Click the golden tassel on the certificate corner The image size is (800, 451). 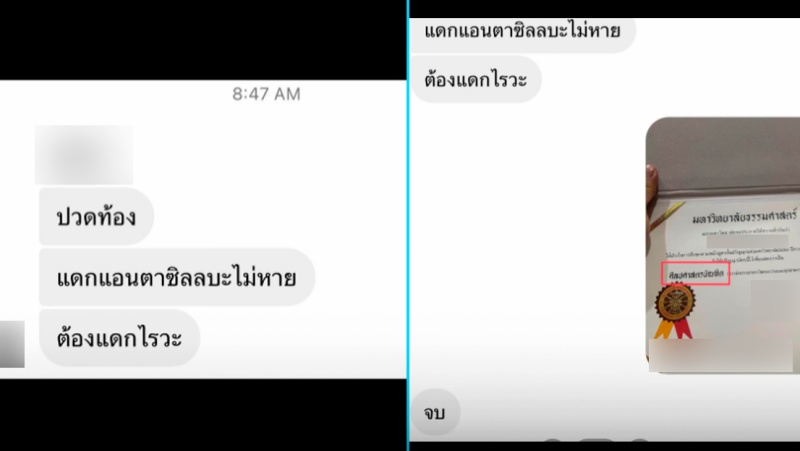pos(666,216)
